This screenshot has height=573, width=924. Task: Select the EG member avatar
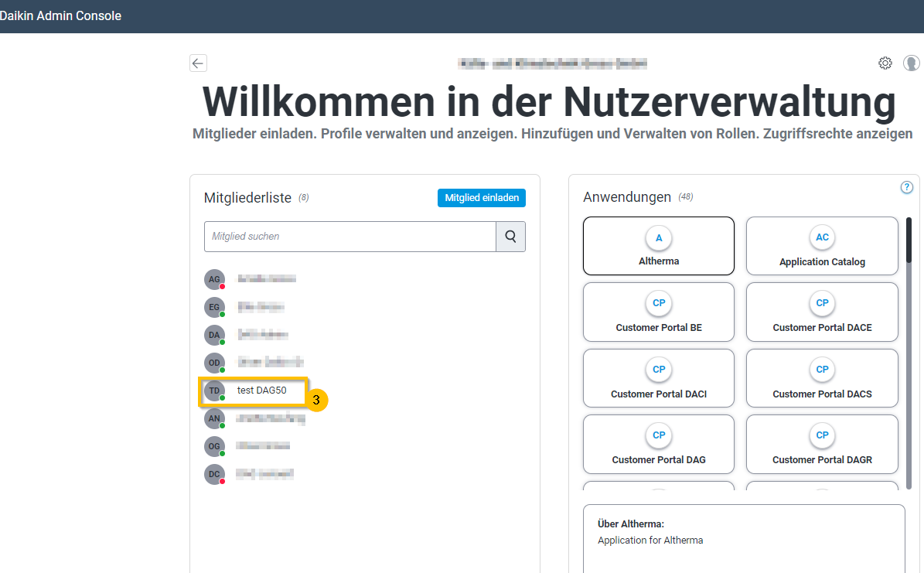click(214, 307)
